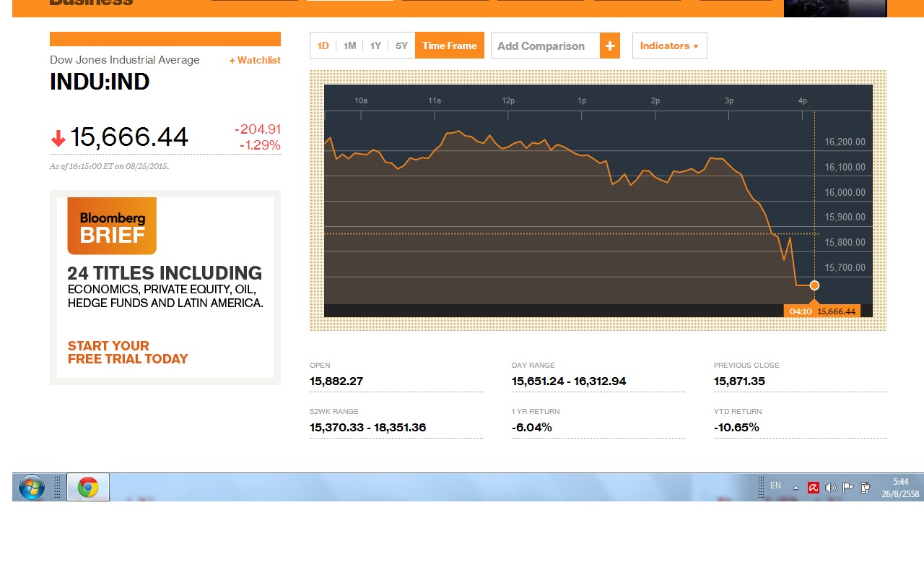Select the 5Y time range
924x578 pixels.
(401, 46)
